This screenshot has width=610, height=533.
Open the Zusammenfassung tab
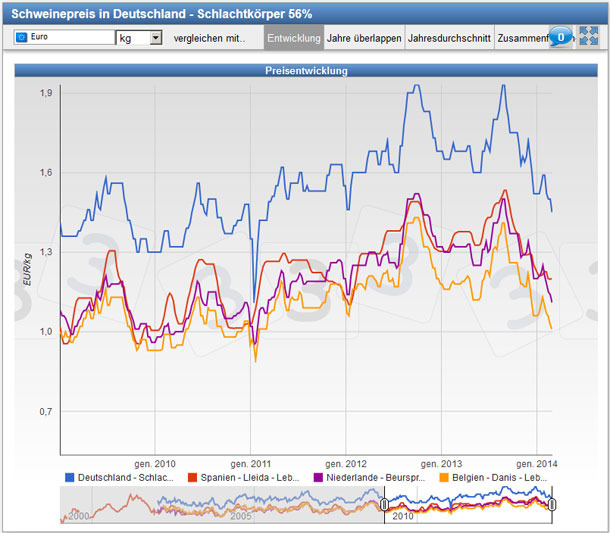522,38
